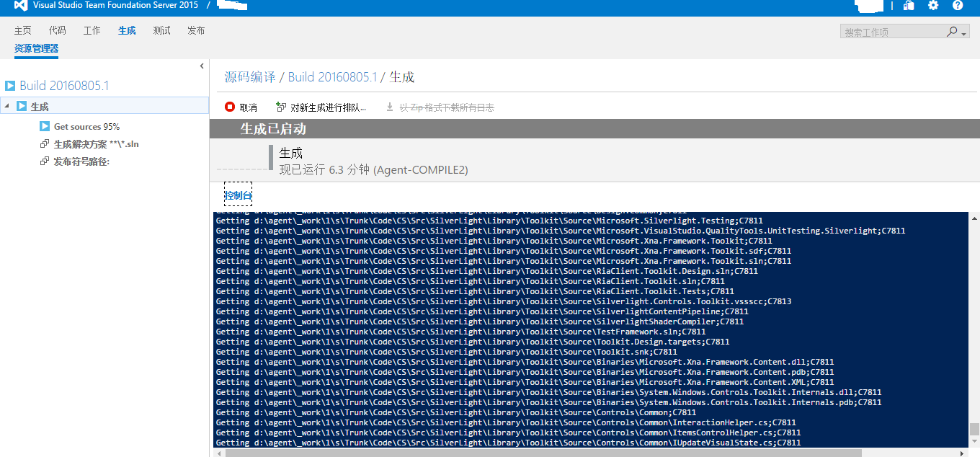
Task: Click the horizontal scroll right arrow
Action: coord(963,453)
